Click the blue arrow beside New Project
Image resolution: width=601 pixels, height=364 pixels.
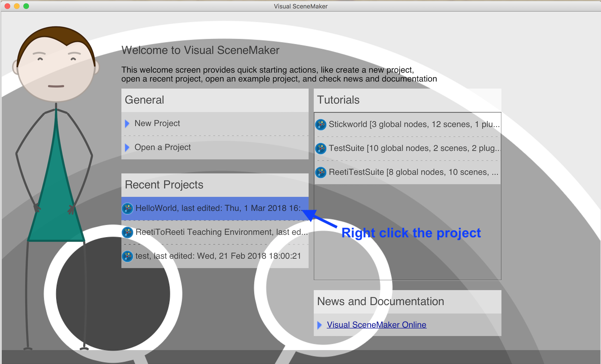click(x=127, y=124)
